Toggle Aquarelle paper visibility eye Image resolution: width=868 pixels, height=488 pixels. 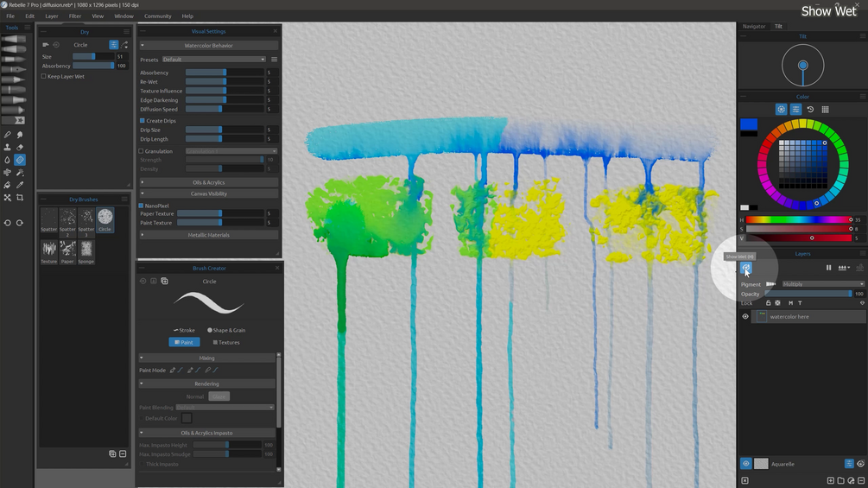click(x=745, y=464)
